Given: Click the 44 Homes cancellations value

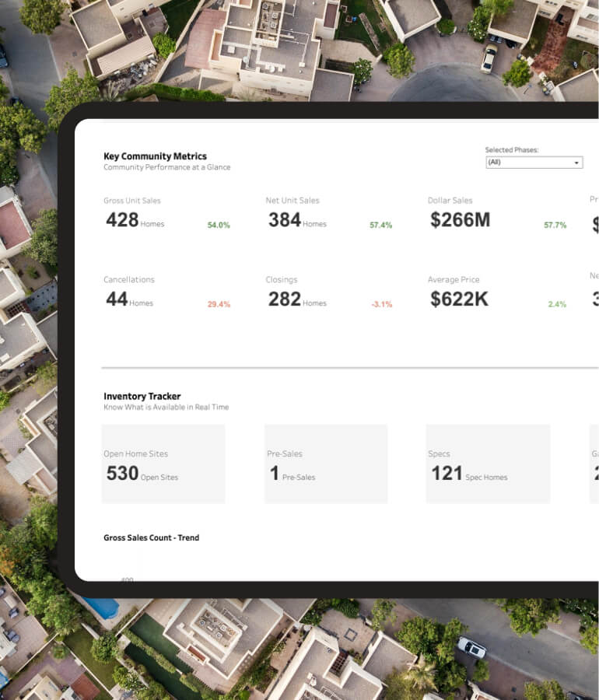Looking at the screenshot, I should [129, 299].
